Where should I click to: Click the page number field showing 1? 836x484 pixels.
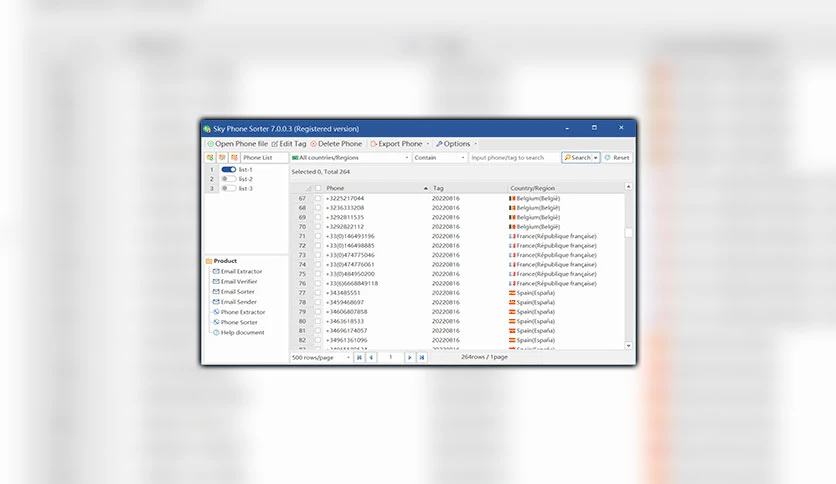390,358
